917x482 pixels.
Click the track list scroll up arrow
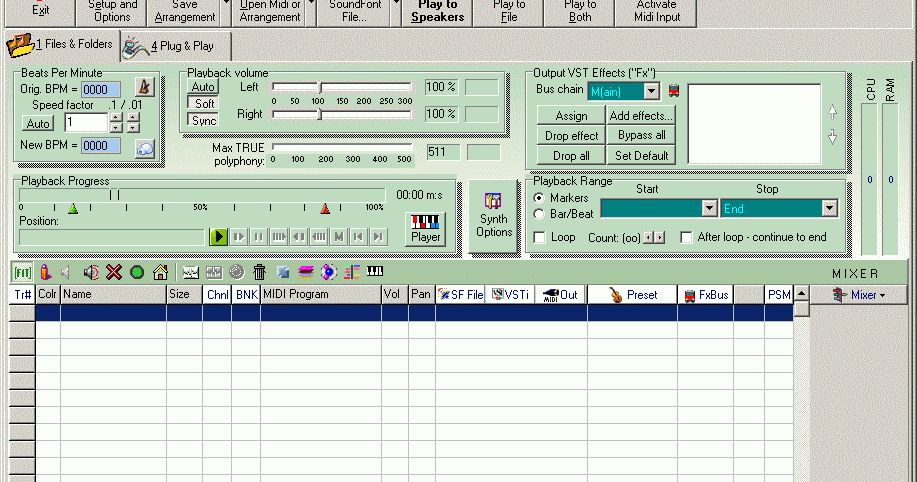click(801, 294)
